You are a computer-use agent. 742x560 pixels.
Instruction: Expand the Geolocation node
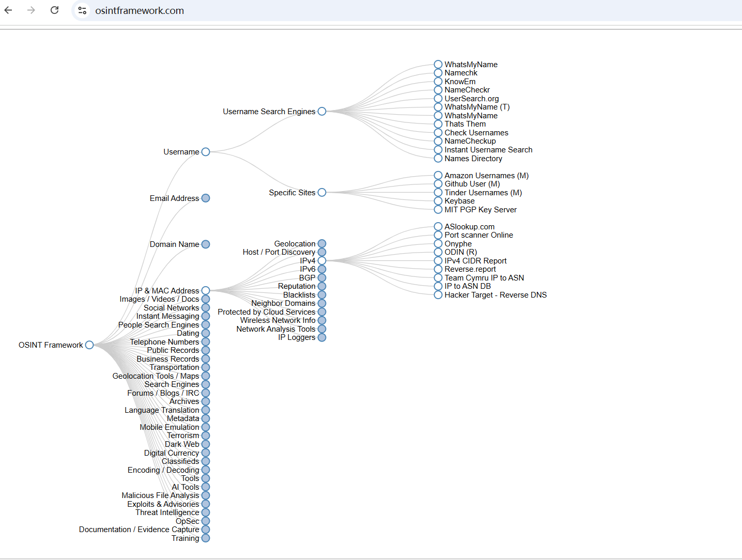(x=322, y=244)
